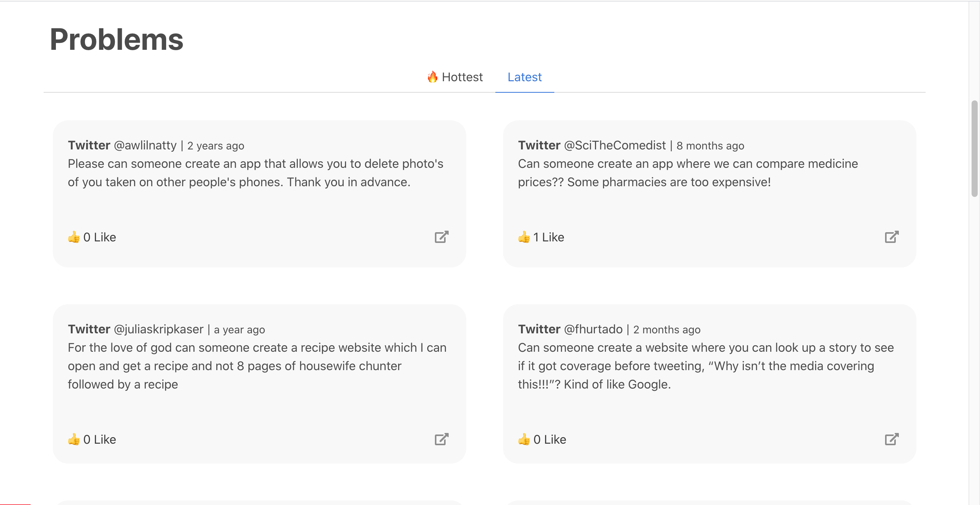Click thumbs-up icon on medicine prices post
The width and height of the screenshot is (980, 505).
pos(524,237)
